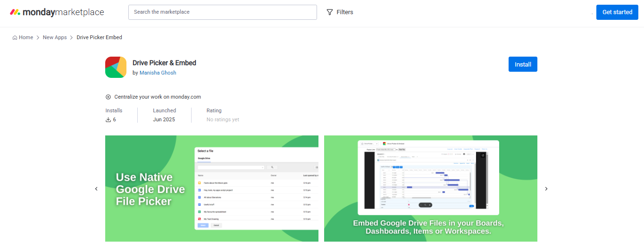Screen dimensions: 644x252
Task: Click the Centralize your work target icon
Action: 108,97
